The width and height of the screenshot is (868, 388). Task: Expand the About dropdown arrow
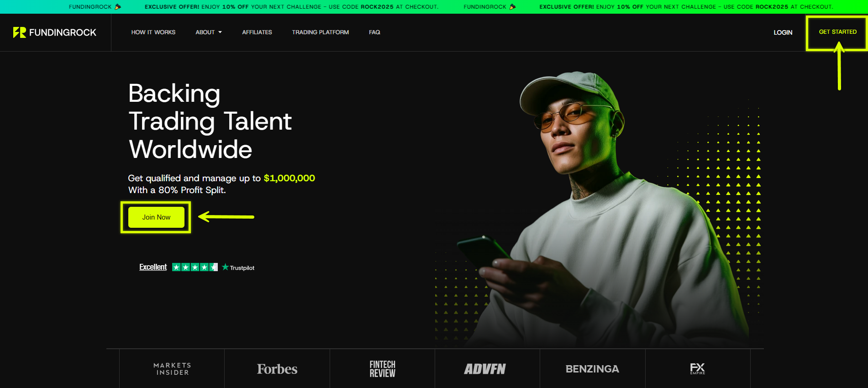tap(220, 32)
